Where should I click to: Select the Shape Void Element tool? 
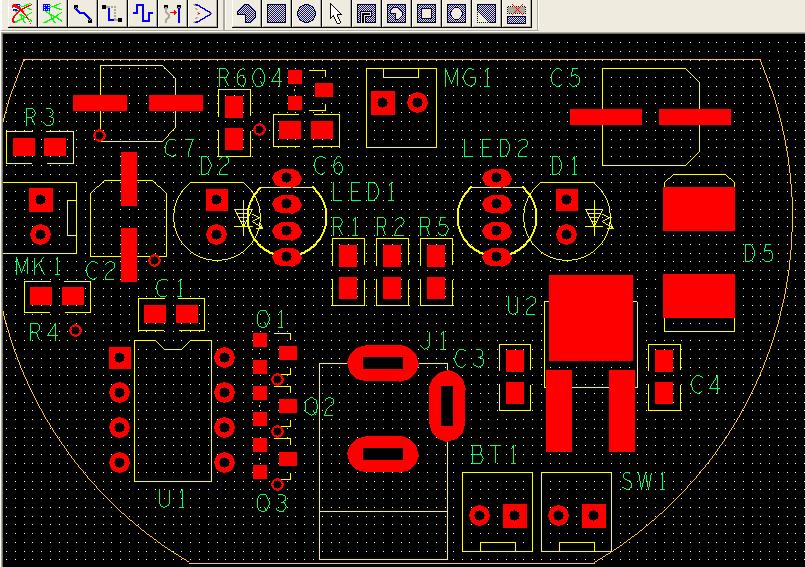(366, 12)
